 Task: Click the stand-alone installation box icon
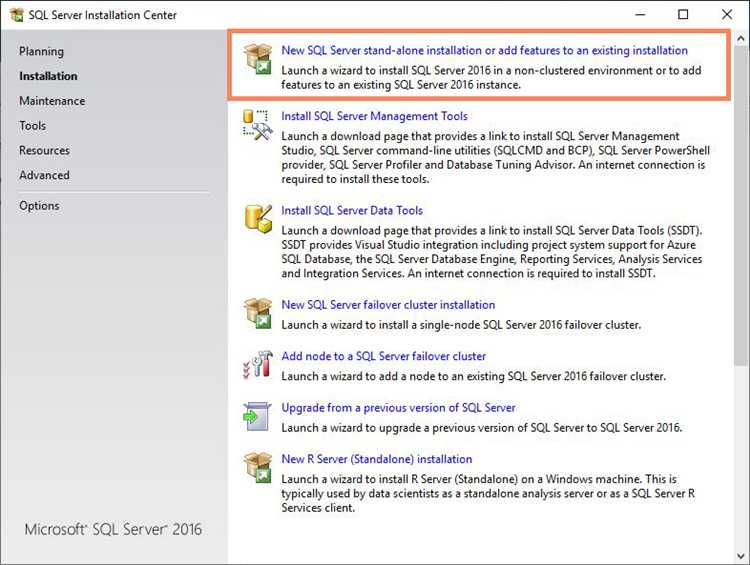click(258, 59)
